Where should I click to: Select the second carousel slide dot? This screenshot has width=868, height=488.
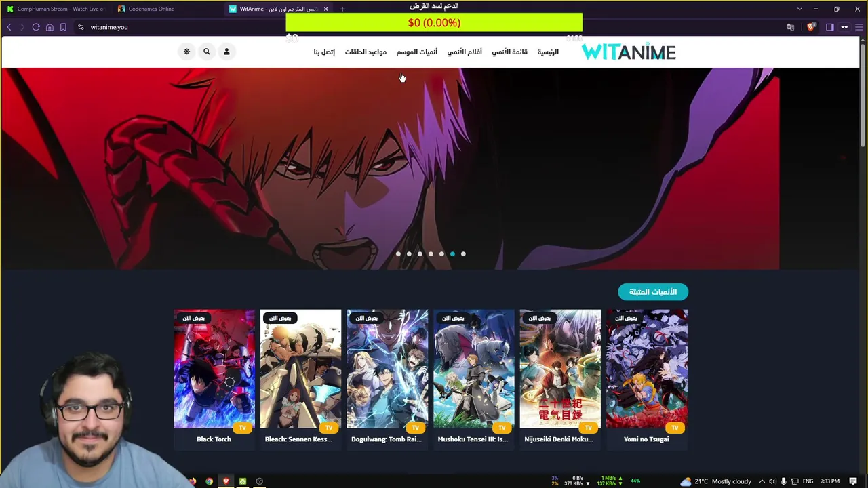point(409,254)
